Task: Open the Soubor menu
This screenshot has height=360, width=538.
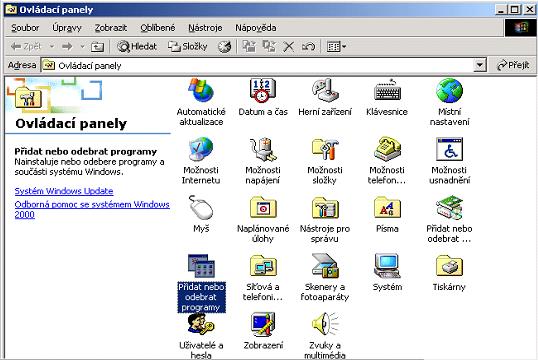Action: click(x=25, y=27)
